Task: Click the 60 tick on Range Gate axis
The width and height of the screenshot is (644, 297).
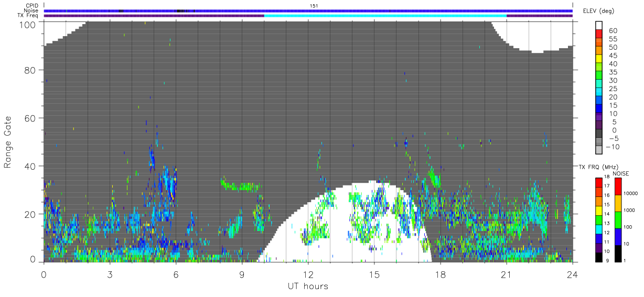Action: pyautogui.click(x=30, y=118)
